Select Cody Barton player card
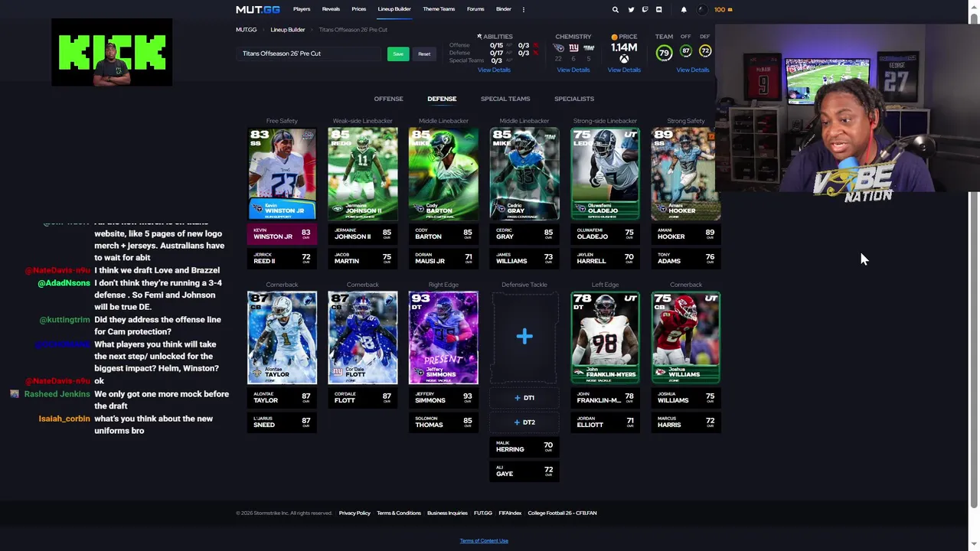This screenshot has height=551, width=980. (x=443, y=174)
